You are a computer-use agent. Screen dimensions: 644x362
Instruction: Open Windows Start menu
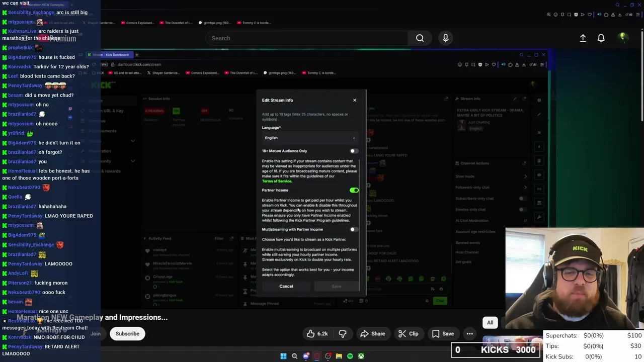283,356
